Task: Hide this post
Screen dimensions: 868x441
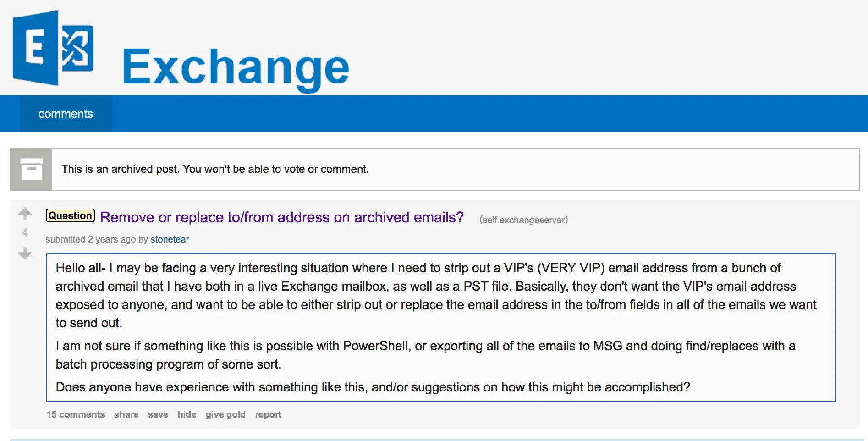Action: [x=187, y=414]
